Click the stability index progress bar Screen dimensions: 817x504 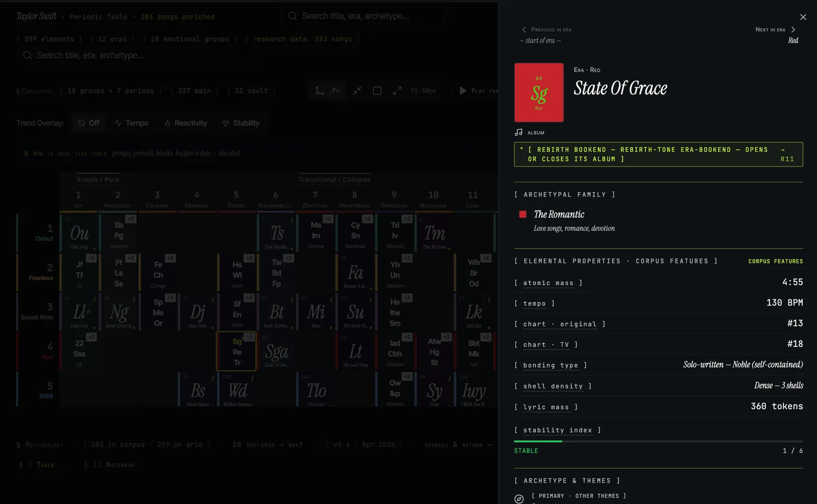pos(659,441)
